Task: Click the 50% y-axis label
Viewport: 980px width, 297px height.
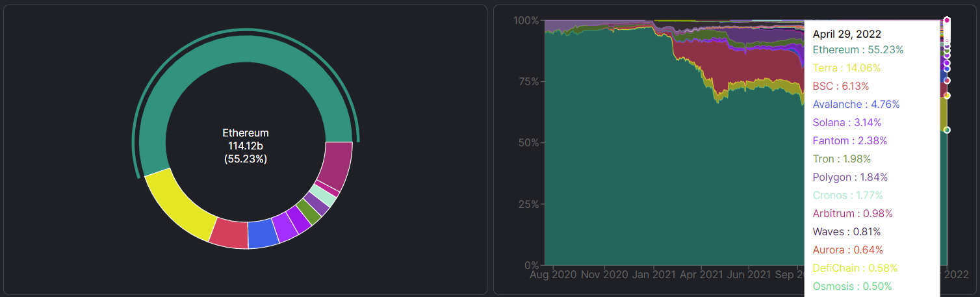Action: tap(528, 143)
